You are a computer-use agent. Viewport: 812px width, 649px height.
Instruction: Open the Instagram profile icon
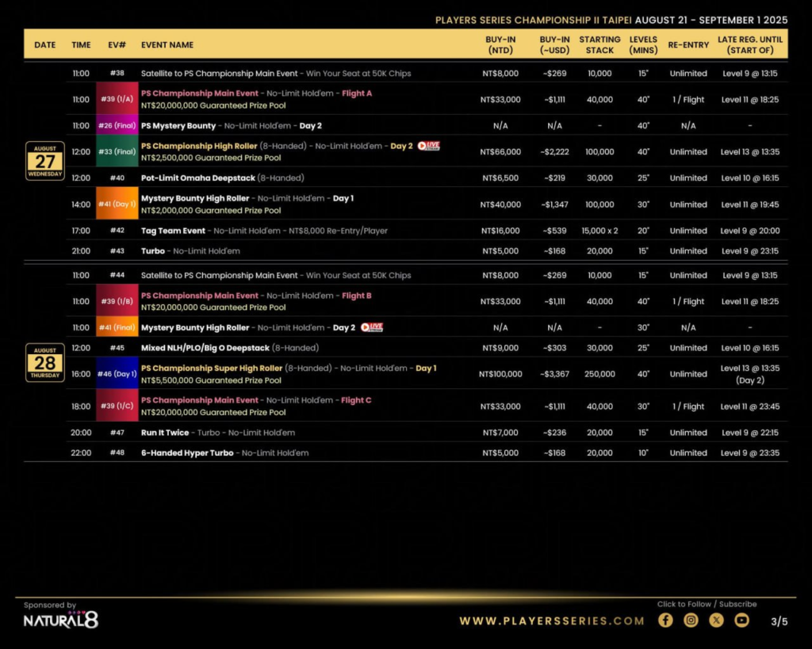click(x=691, y=620)
